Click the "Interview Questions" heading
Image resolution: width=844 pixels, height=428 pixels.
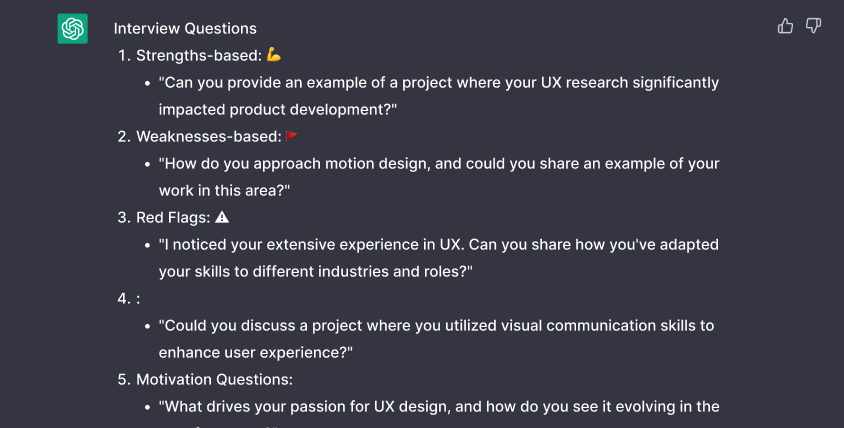(185, 28)
